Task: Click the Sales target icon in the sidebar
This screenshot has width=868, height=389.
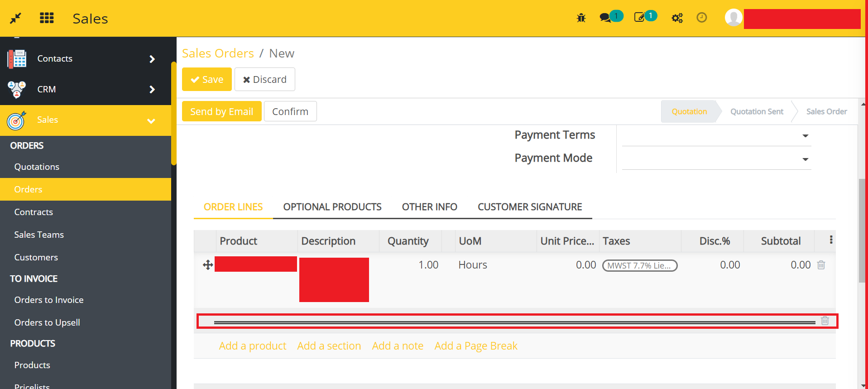Action: click(x=17, y=120)
